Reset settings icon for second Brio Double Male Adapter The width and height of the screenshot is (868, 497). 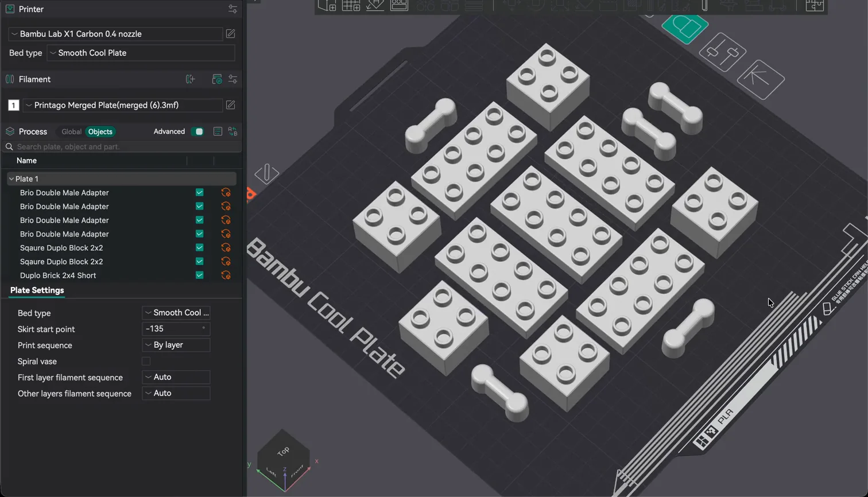click(226, 207)
